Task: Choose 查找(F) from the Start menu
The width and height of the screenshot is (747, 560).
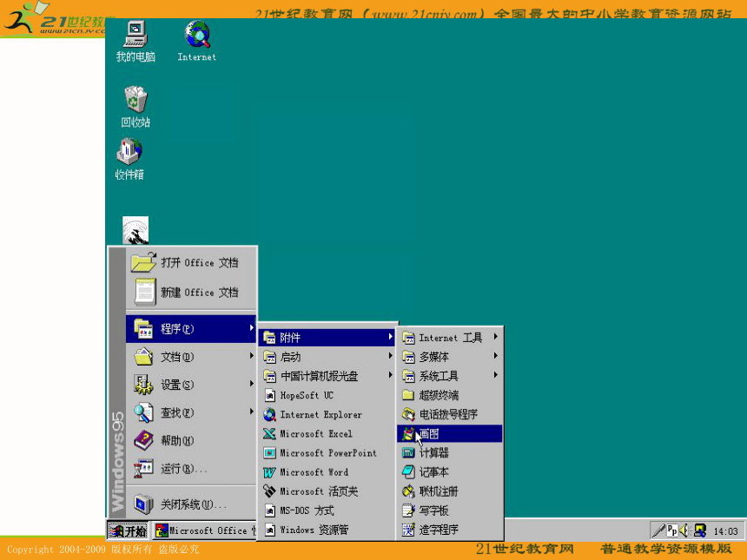Action: [191, 412]
